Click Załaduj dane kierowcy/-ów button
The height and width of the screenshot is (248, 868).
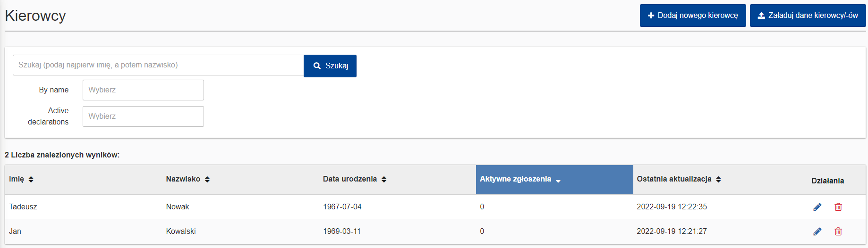(x=808, y=16)
